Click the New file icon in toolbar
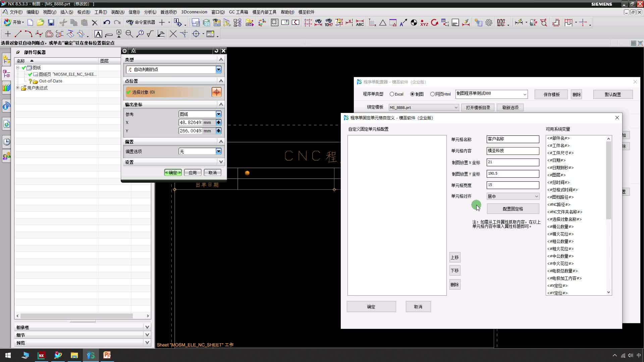The width and height of the screenshot is (644, 362). coord(30,22)
